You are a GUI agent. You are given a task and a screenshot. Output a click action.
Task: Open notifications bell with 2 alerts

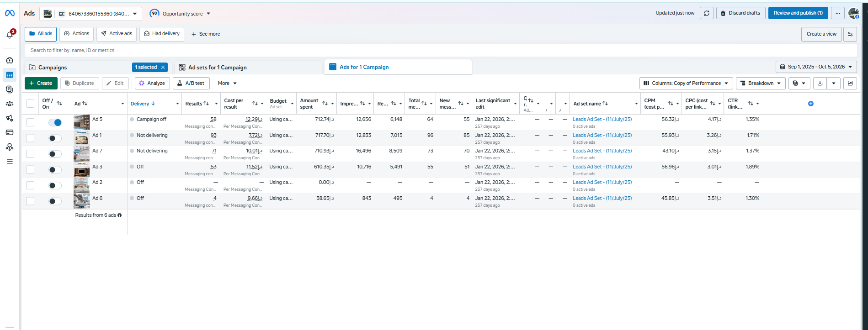(x=10, y=35)
